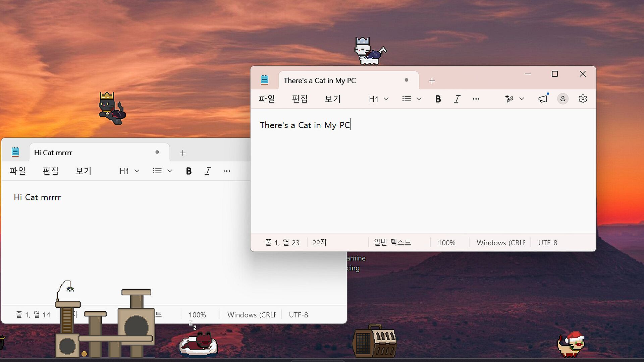Click the 100% zoom level in front status bar
The height and width of the screenshot is (362, 644).
[446, 243]
